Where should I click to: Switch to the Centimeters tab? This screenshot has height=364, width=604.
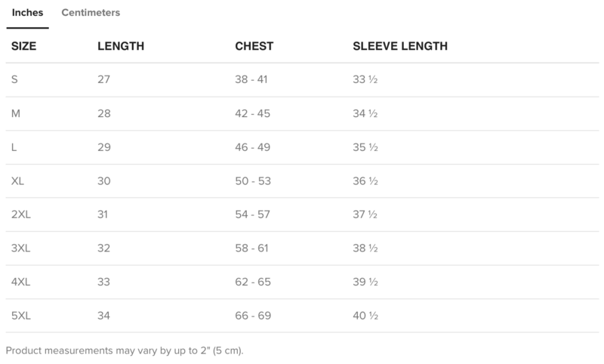91,13
